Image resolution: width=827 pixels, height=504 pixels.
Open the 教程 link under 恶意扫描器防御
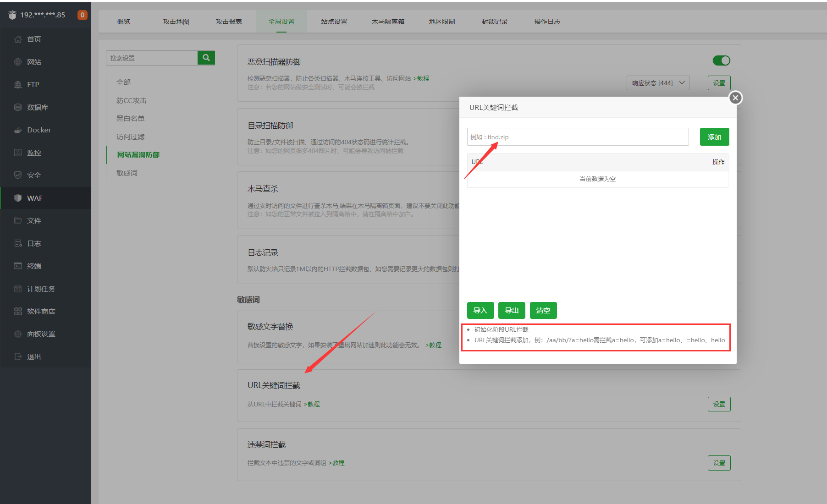coord(421,78)
